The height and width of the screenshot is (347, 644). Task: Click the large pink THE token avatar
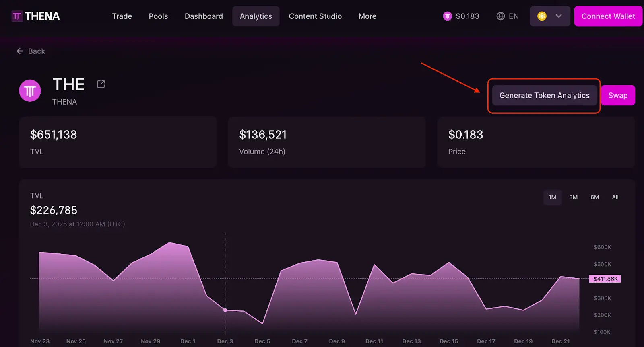[x=30, y=91]
